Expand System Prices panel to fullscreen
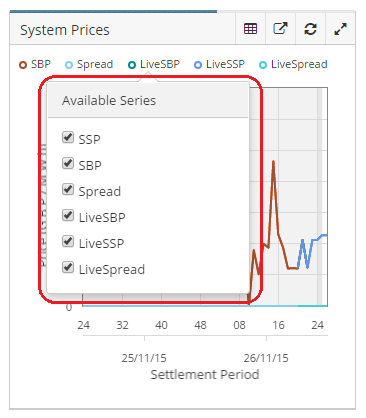 340,29
